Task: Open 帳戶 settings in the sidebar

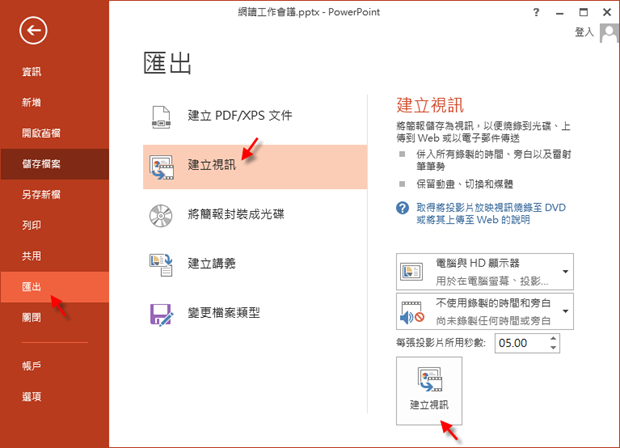Action: point(31,366)
